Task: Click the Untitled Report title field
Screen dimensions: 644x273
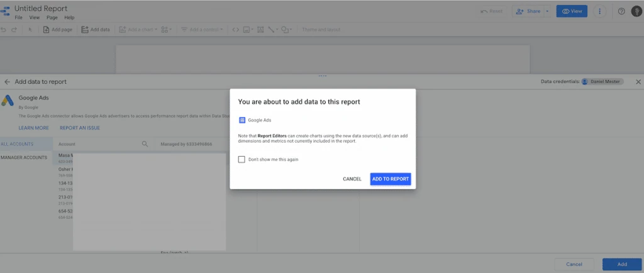Action: [x=41, y=9]
